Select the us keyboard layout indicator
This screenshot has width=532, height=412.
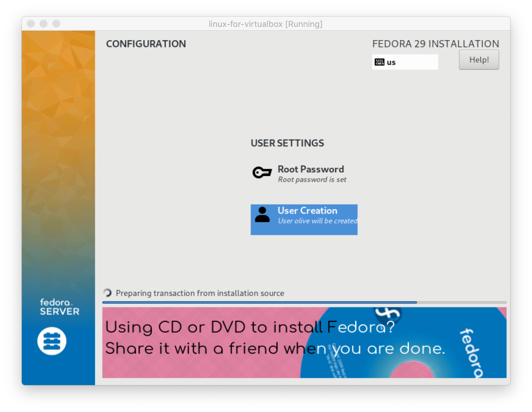click(405, 62)
